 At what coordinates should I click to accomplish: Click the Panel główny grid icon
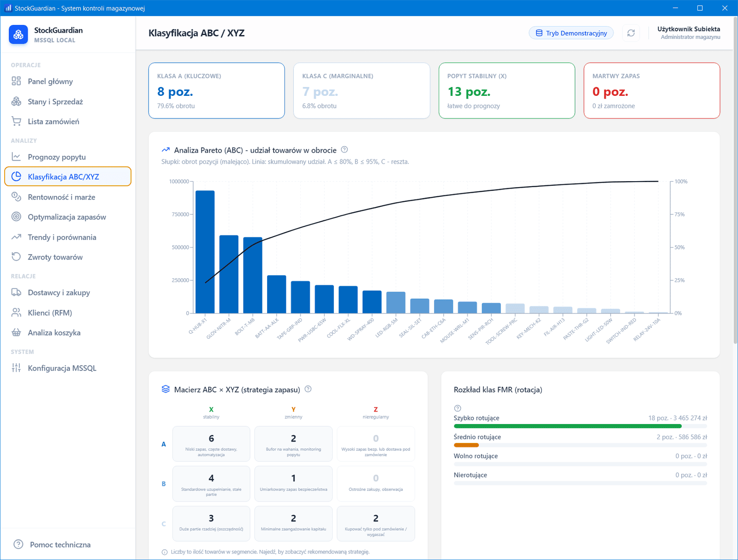click(16, 81)
